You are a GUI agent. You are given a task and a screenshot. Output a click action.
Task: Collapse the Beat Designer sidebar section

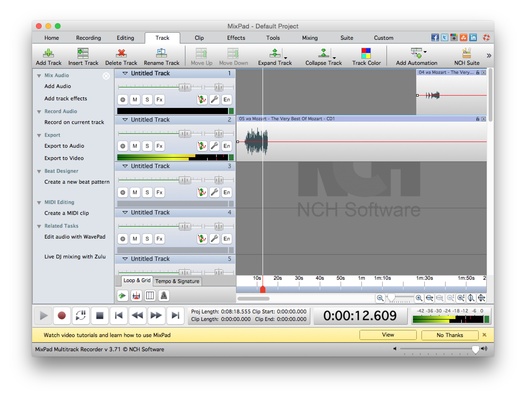click(x=39, y=171)
